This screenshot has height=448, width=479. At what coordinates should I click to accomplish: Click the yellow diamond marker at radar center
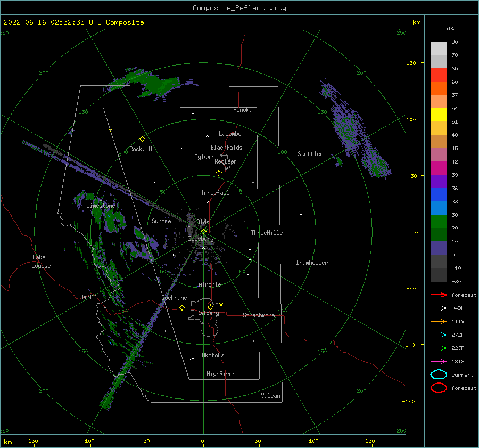203,232
